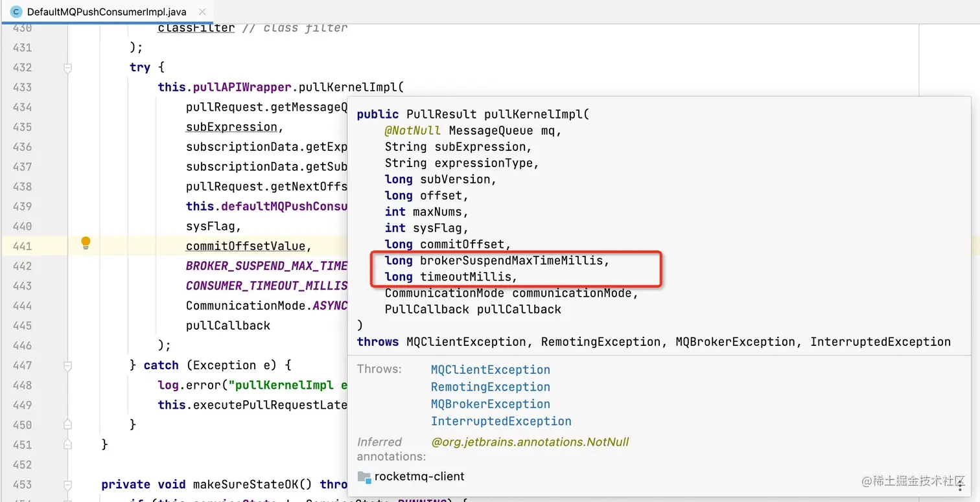Image resolution: width=980 pixels, height=502 pixels.
Task: Click the fold end marker at line 451
Action: pyautogui.click(x=67, y=444)
